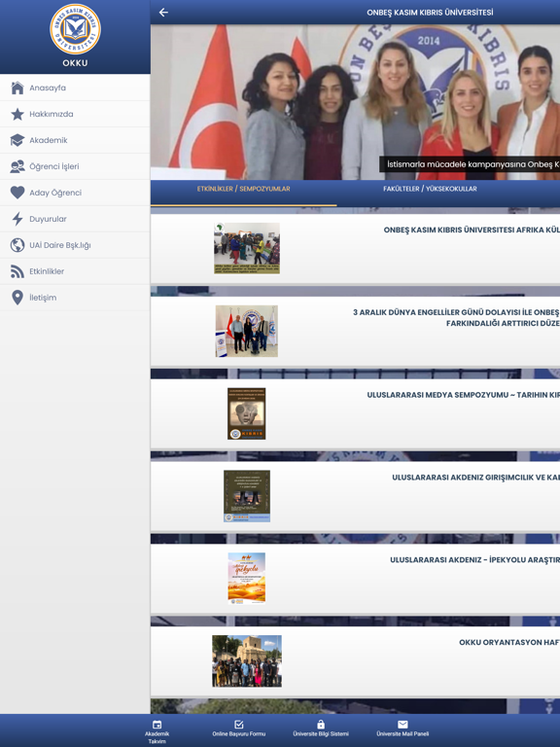The image size is (560, 747).
Task: Open the Akdeniz Girişimcilik poster thumbnail
Action: pyautogui.click(x=247, y=496)
